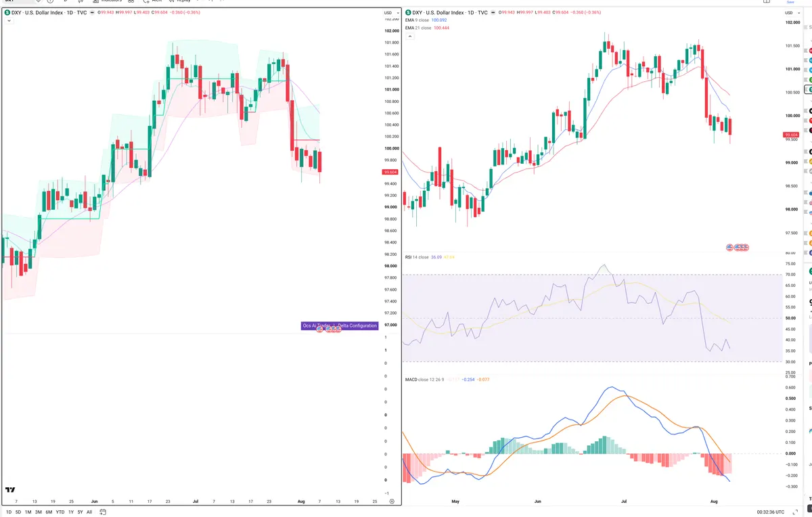Expand the left chart indicator legend chevron
Screen dimensions: 812x517
tap(9, 21)
